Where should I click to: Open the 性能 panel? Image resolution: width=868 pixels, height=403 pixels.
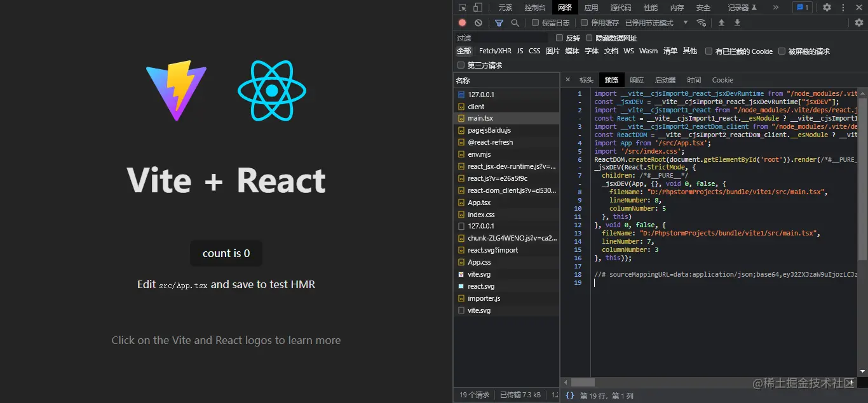point(651,8)
